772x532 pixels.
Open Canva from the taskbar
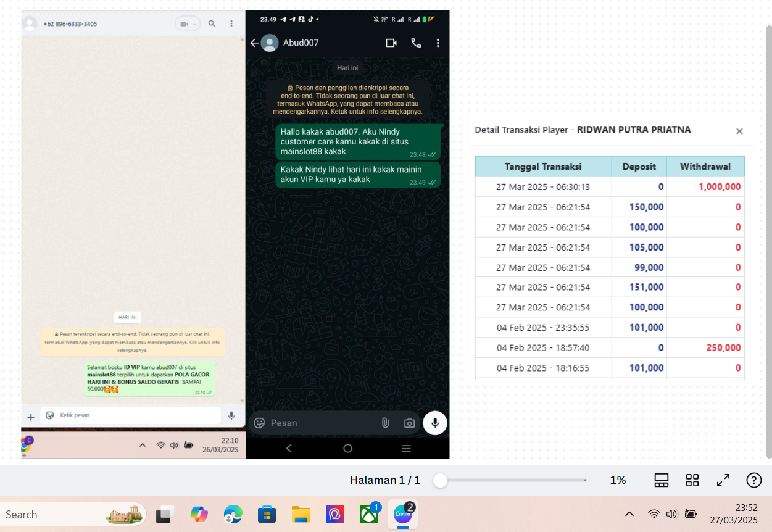coord(402,514)
